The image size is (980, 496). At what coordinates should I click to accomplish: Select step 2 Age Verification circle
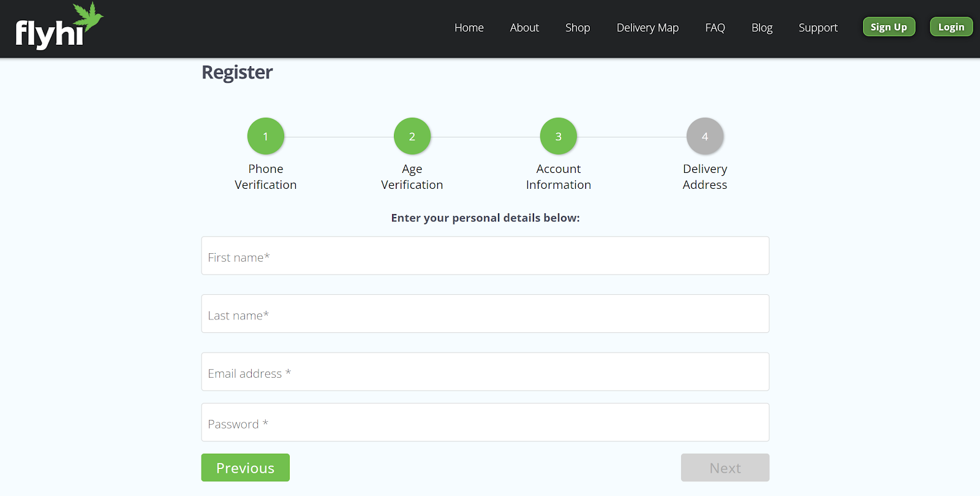(412, 136)
